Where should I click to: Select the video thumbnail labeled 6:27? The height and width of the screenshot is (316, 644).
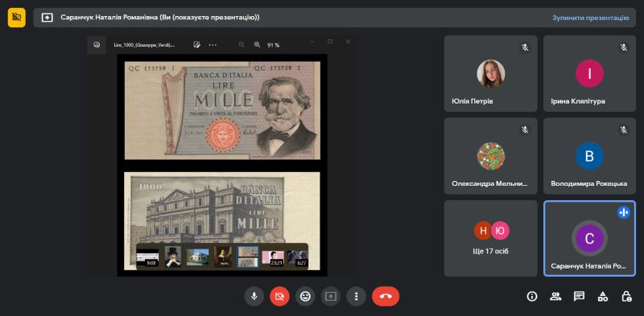point(297,259)
